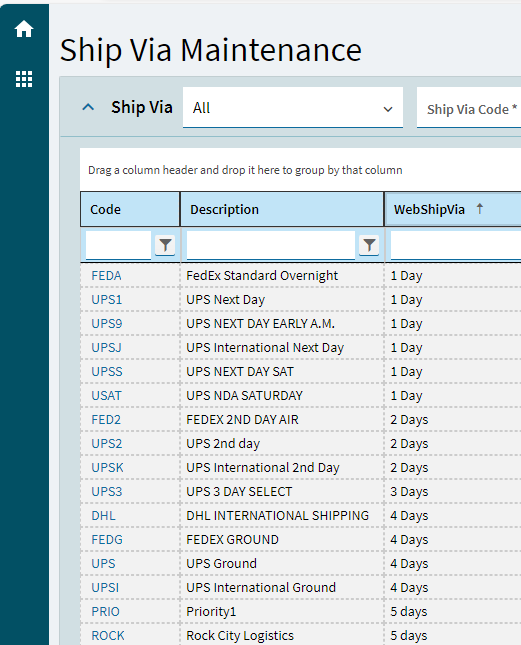Click '1 Day' value in FEDA row

406,276
